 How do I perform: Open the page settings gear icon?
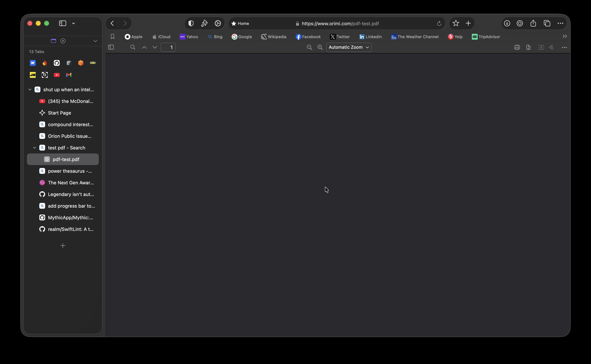pyautogui.click(x=218, y=23)
